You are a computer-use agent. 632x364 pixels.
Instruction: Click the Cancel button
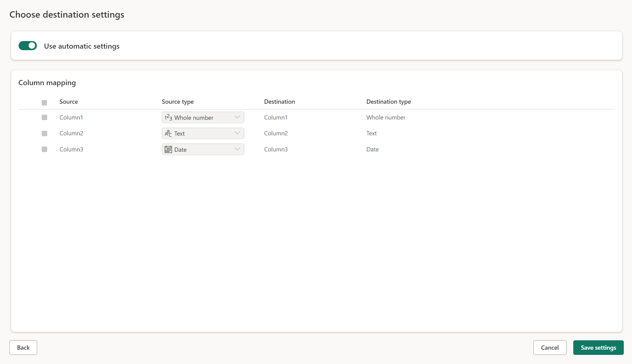(x=549, y=348)
